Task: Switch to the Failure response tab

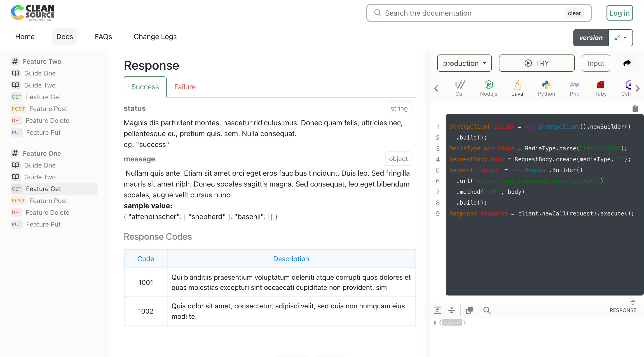Action: click(185, 87)
